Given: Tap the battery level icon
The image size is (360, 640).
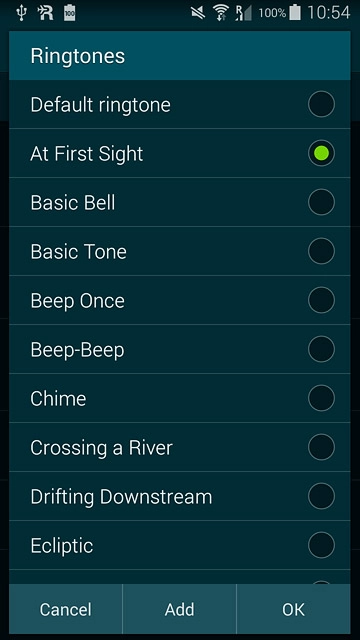Looking at the screenshot, I should (x=295, y=13).
